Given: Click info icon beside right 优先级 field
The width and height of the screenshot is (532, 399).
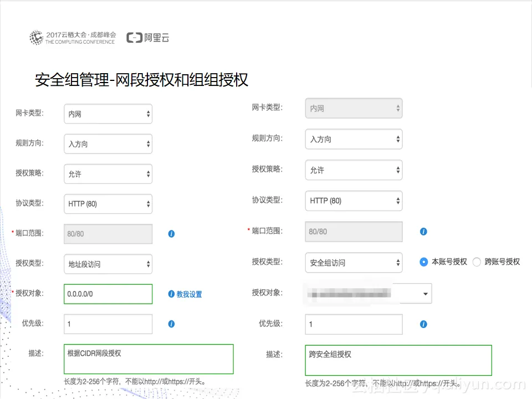Looking at the screenshot, I should point(423,324).
